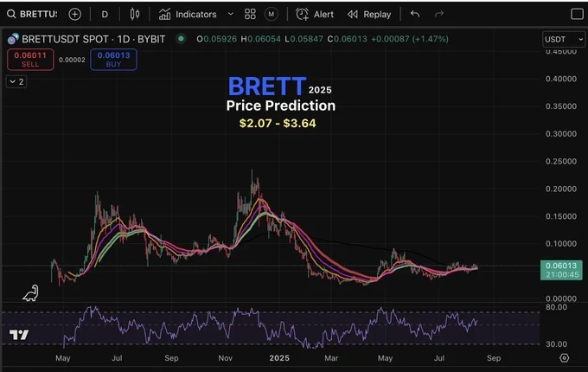Screen dimensions: 588x372
Task: Click the Nov label on time axis
Action: click(x=226, y=358)
